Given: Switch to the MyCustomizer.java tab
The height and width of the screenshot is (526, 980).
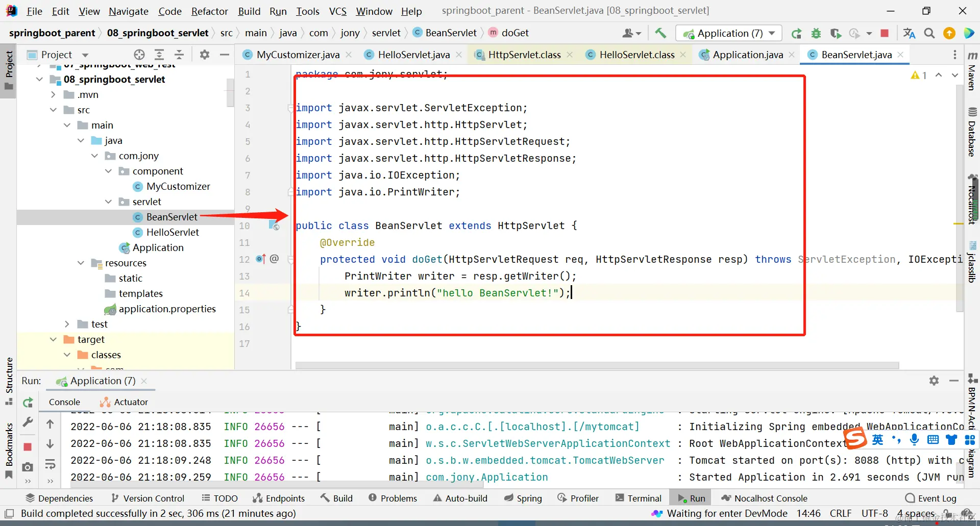Looking at the screenshot, I should tap(298, 55).
